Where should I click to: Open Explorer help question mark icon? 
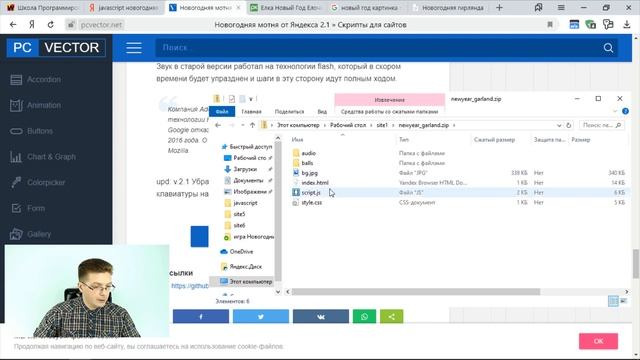pos(625,111)
